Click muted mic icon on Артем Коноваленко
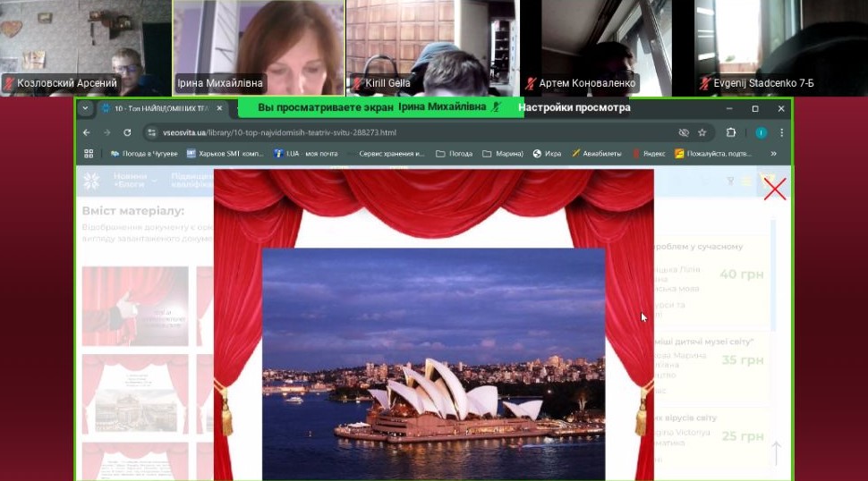Image resolution: width=868 pixels, height=481 pixels. click(531, 83)
